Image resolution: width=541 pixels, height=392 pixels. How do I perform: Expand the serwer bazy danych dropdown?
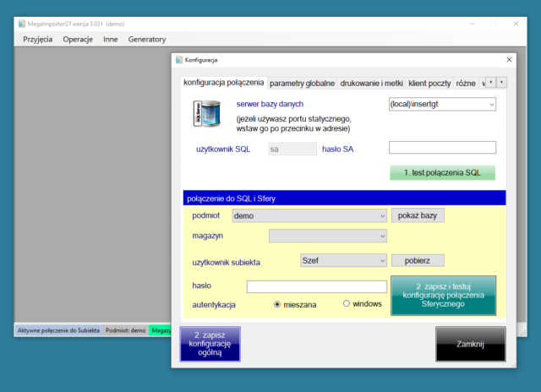pyautogui.click(x=442, y=104)
